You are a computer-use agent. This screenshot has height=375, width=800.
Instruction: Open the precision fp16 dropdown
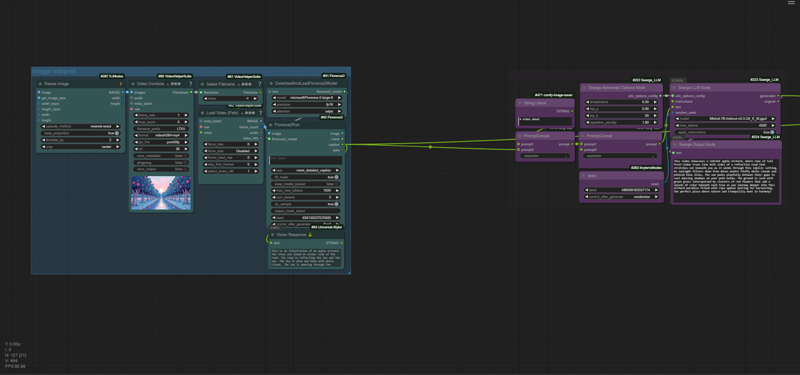point(306,104)
